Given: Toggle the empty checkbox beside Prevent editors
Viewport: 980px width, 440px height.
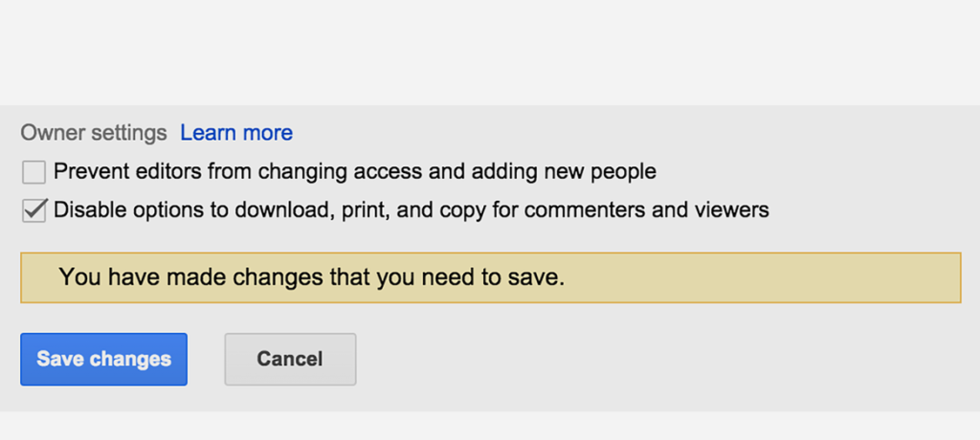Looking at the screenshot, I should coord(33,172).
